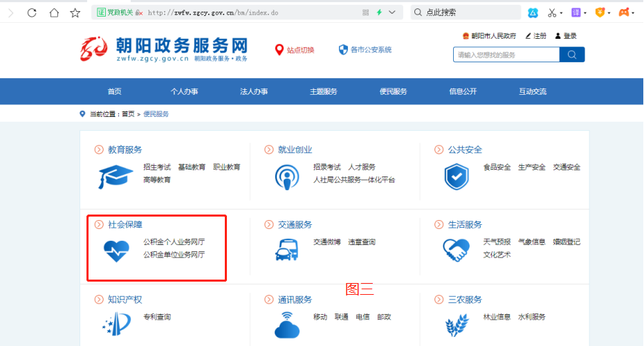Open 个人办事 navigation item
644x346 pixels.
[x=185, y=91]
